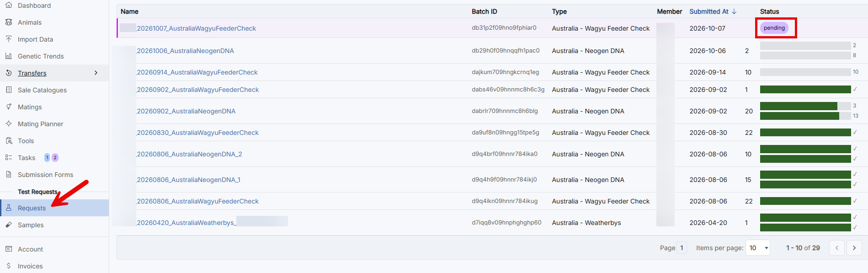Viewport: 868px width, 273px height.
Task: Open the Items per page dropdown
Action: pos(758,248)
